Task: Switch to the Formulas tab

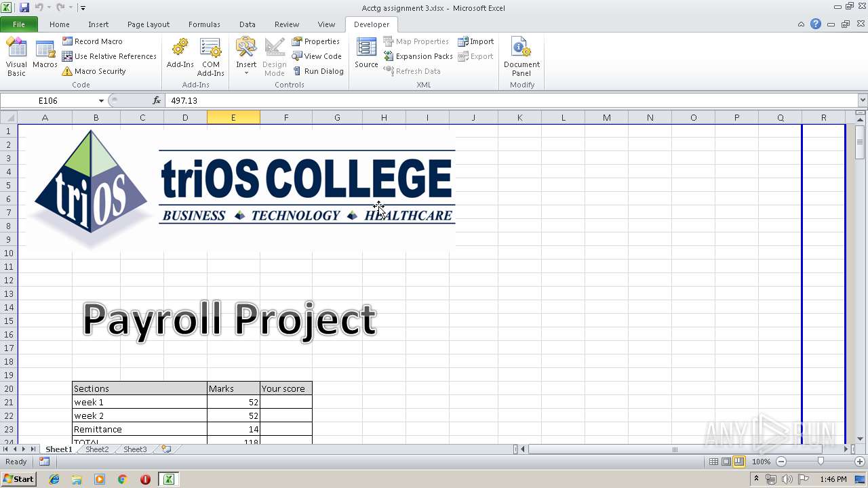Action: (204, 24)
